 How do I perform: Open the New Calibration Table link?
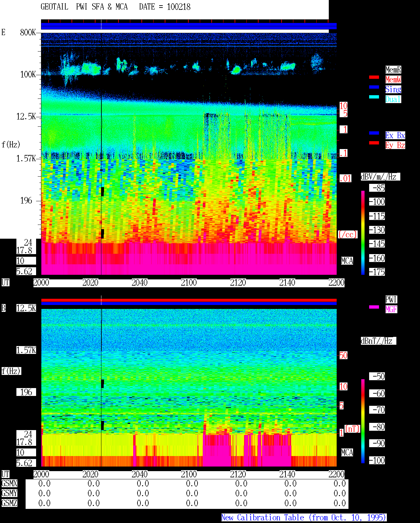[x=304, y=518]
